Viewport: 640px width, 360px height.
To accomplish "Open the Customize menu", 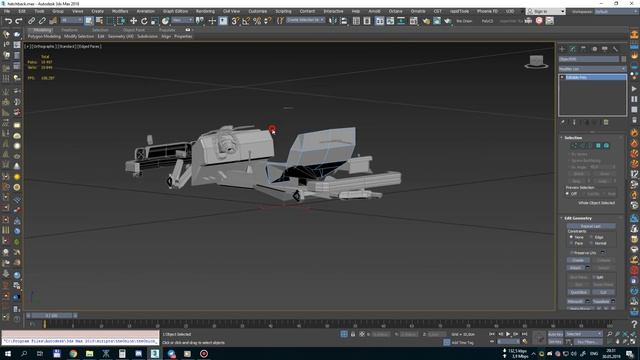I will (x=258, y=11).
